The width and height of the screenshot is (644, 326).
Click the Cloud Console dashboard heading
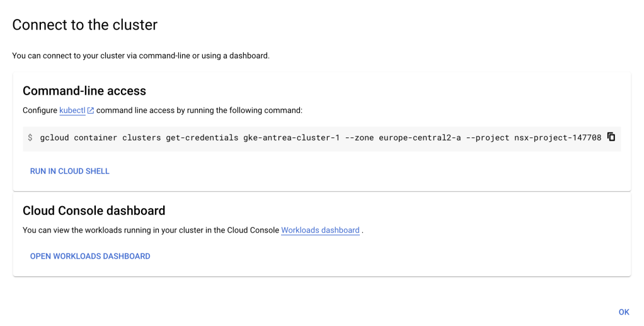tap(94, 211)
